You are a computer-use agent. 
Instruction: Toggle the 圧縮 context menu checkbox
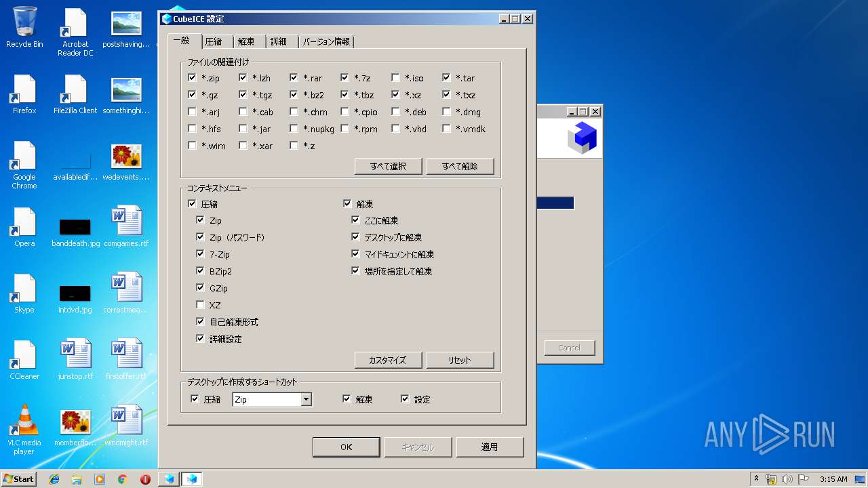(x=192, y=203)
